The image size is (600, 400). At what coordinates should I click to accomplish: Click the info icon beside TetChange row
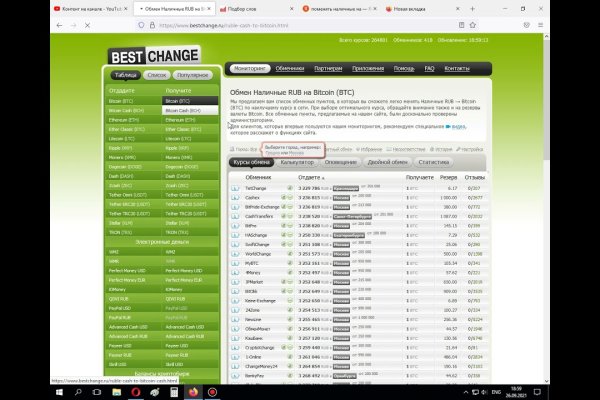236,188
